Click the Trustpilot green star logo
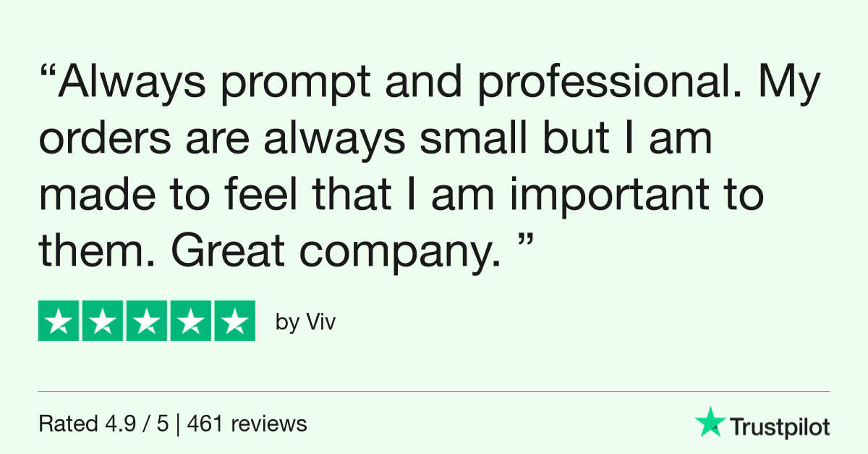868x454 pixels. tap(710, 422)
